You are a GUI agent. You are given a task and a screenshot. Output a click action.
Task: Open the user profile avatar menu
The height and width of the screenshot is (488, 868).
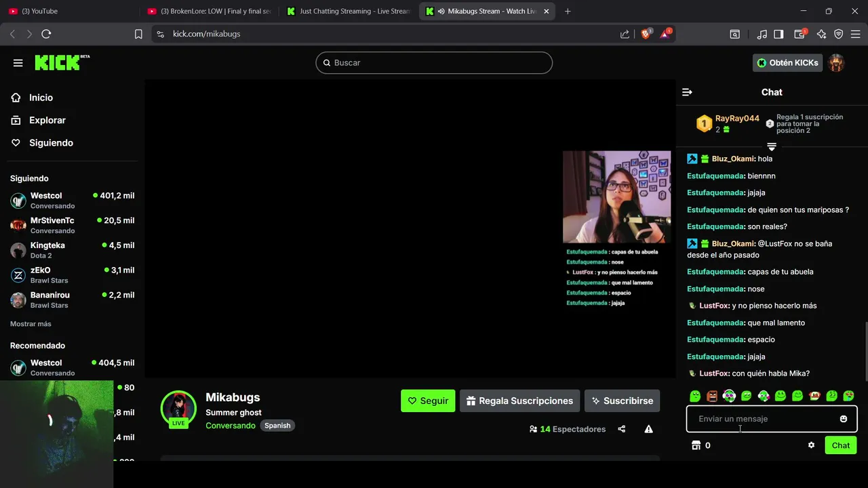[836, 62]
